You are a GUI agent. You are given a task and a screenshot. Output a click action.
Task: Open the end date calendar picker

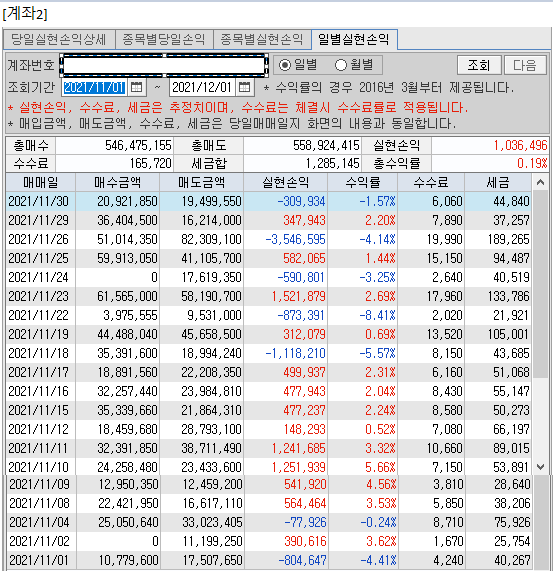pyautogui.click(x=244, y=87)
